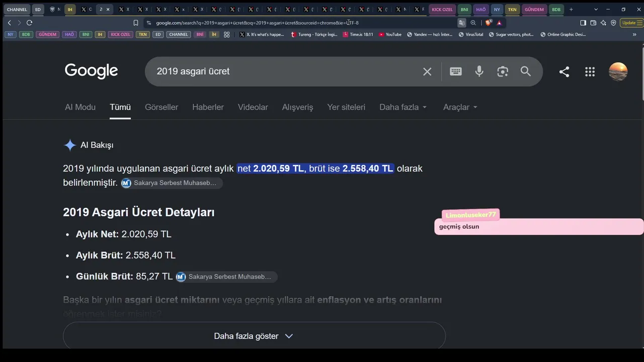Open the Brave VPN shield icon
This screenshot has width=644, height=362.
[613, 23]
